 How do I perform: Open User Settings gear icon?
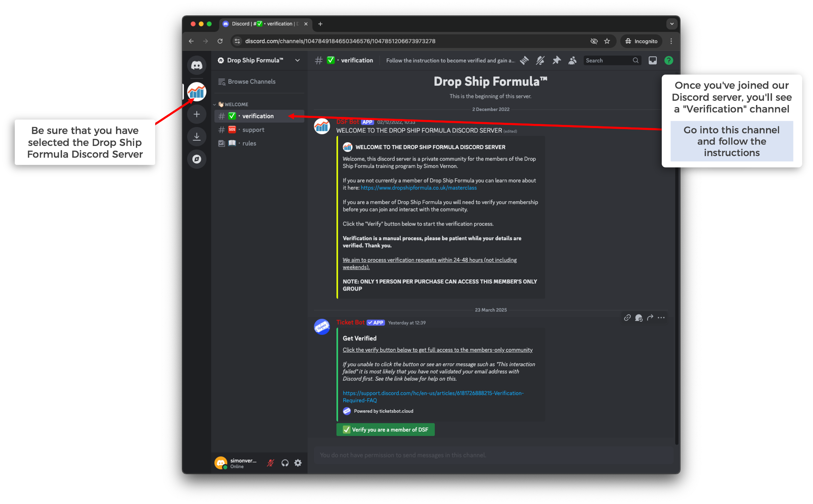(x=298, y=463)
